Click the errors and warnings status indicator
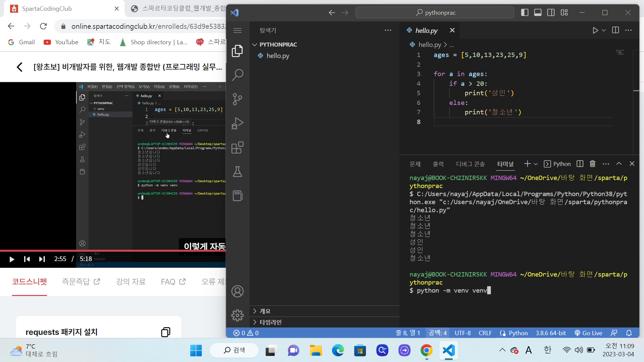The height and width of the screenshot is (362, 644). (x=246, y=333)
